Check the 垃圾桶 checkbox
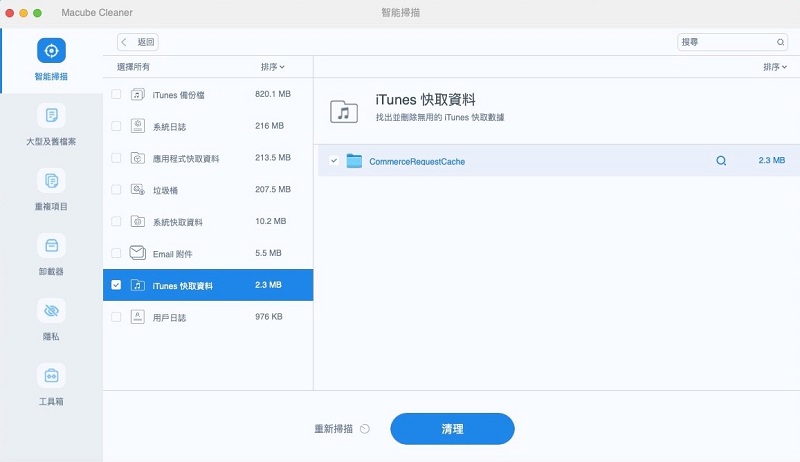The width and height of the screenshot is (800, 462). pos(116,190)
